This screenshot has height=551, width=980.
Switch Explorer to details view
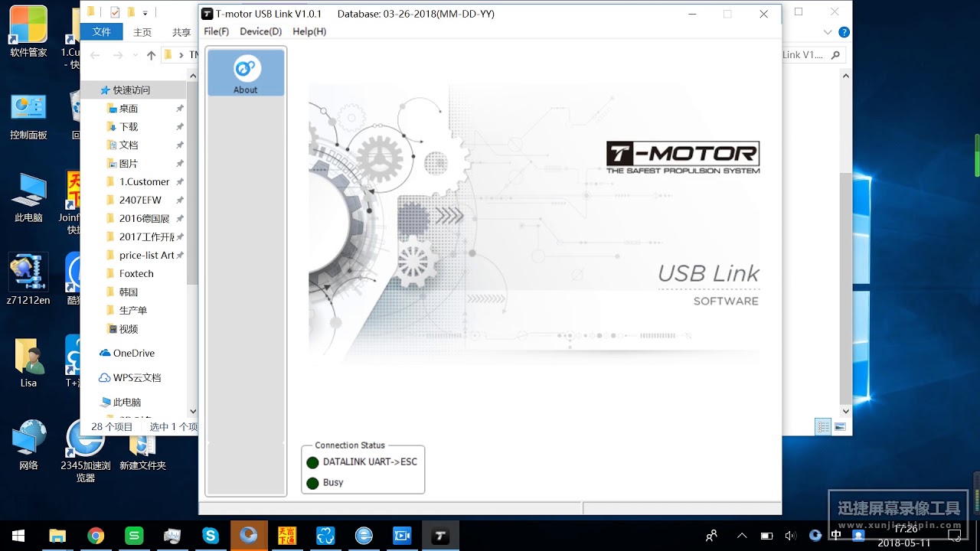(823, 427)
